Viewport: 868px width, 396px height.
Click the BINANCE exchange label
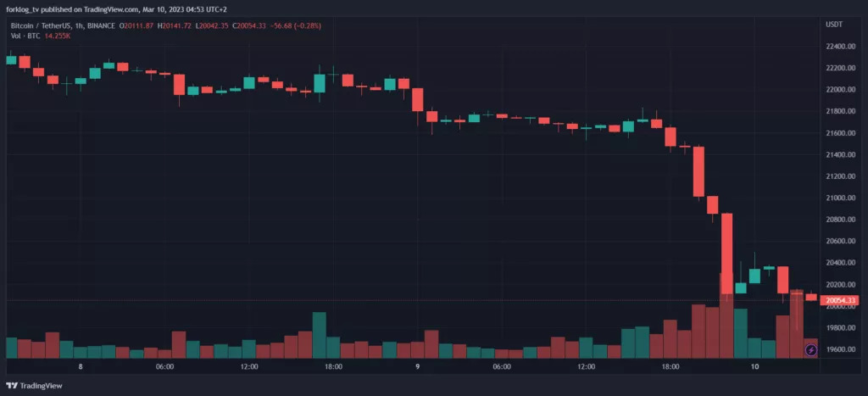coord(103,25)
